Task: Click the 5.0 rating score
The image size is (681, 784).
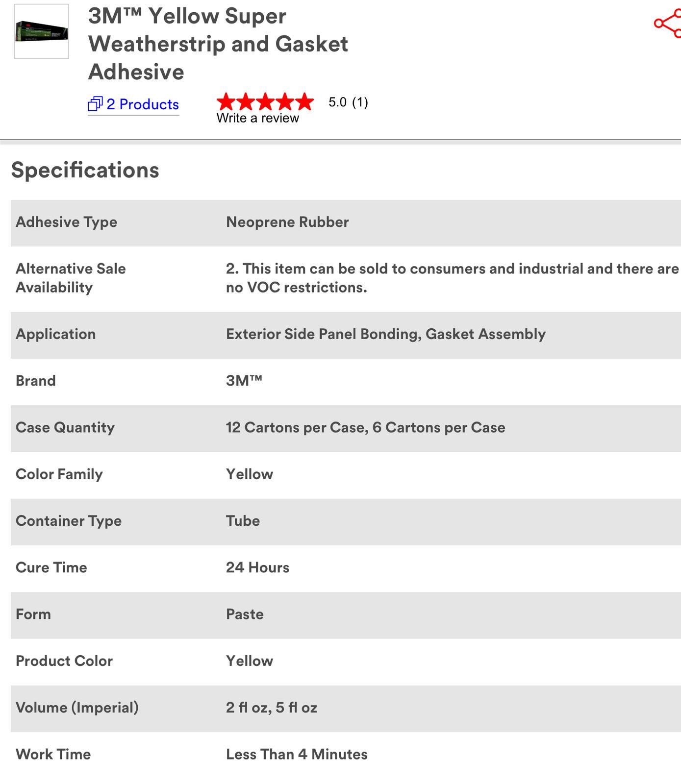Action: (x=337, y=102)
